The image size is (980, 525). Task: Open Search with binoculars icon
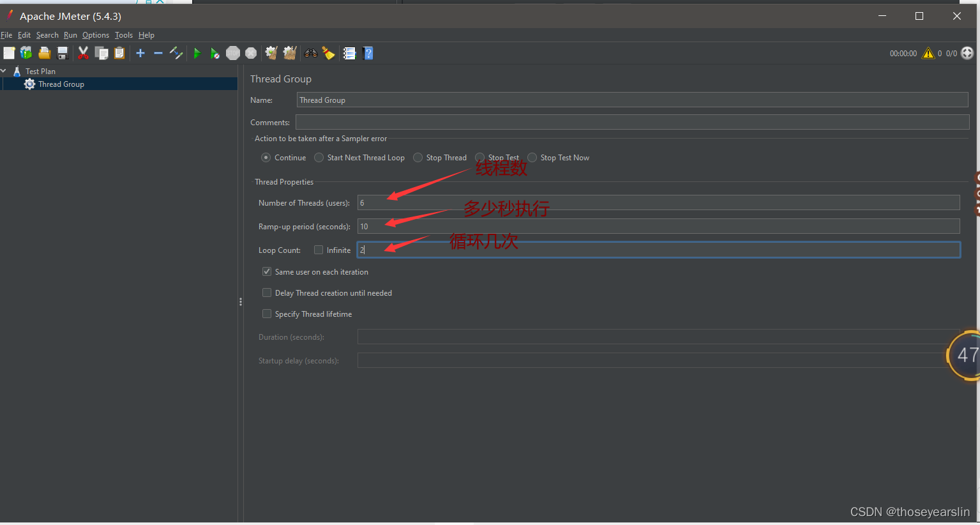[311, 53]
